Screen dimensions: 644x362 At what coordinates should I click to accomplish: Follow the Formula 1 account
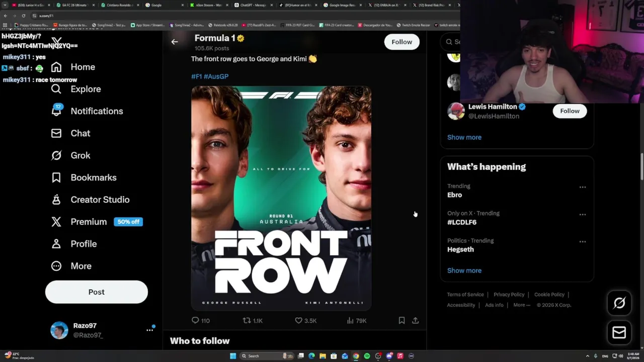[401, 42]
